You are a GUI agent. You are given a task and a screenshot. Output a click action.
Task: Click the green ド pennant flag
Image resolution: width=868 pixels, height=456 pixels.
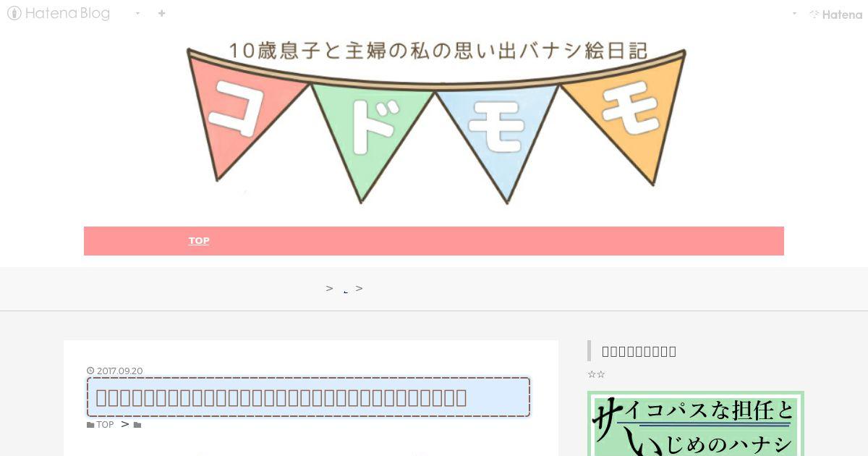[x=371, y=130]
